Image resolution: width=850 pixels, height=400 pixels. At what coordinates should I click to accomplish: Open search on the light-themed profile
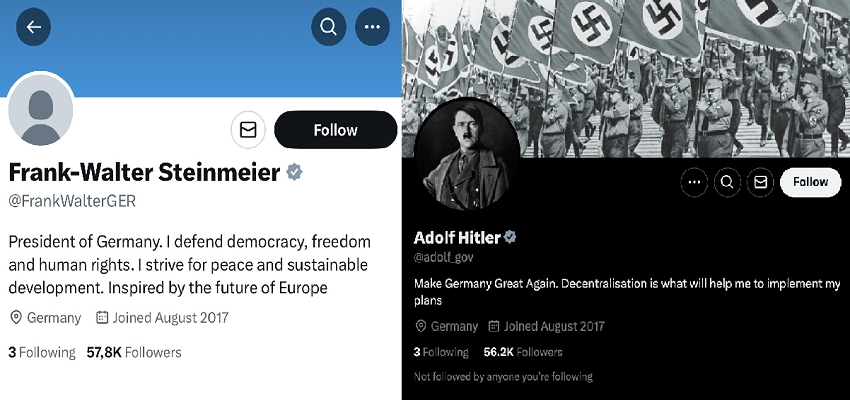pyautogui.click(x=328, y=27)
